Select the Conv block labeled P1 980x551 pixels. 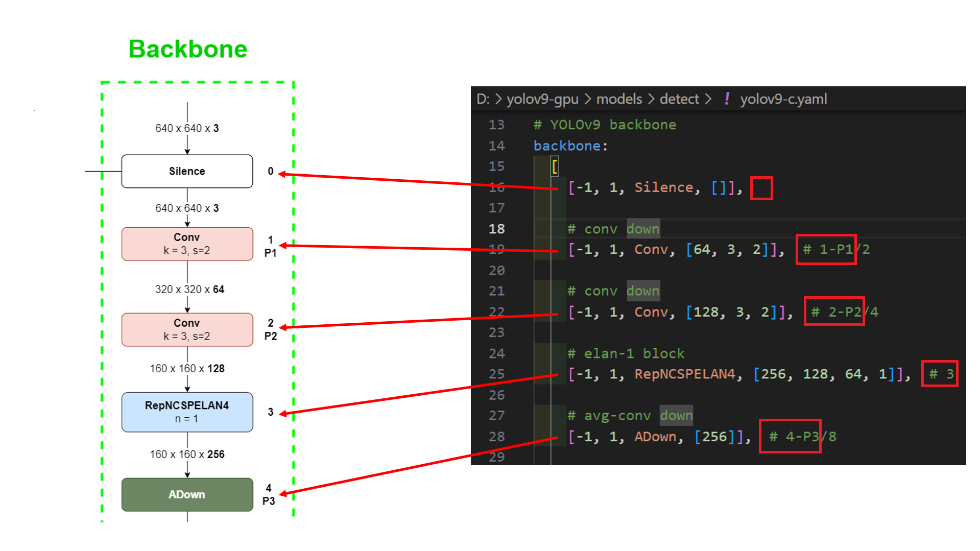[187, 244]
